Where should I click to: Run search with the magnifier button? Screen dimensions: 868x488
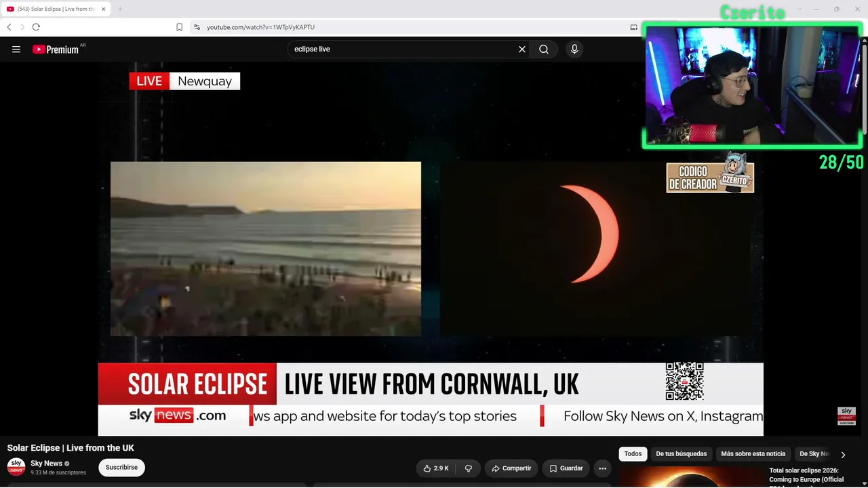pyautogui.click(x=544, y=49)
